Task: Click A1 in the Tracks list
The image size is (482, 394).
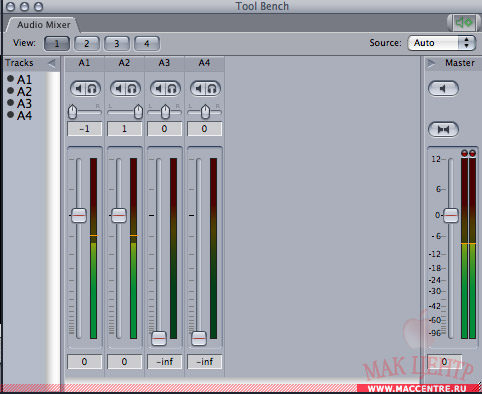Action: (24, 80)
